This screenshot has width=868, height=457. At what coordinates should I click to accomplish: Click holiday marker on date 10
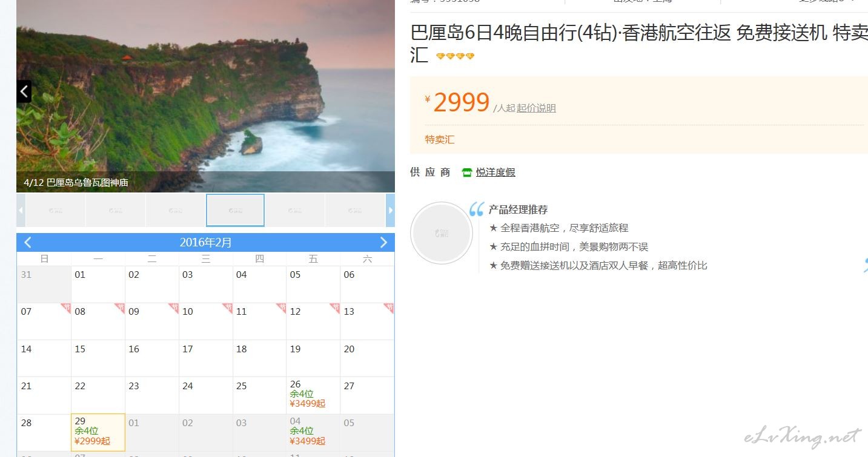(x=227, y=308)
